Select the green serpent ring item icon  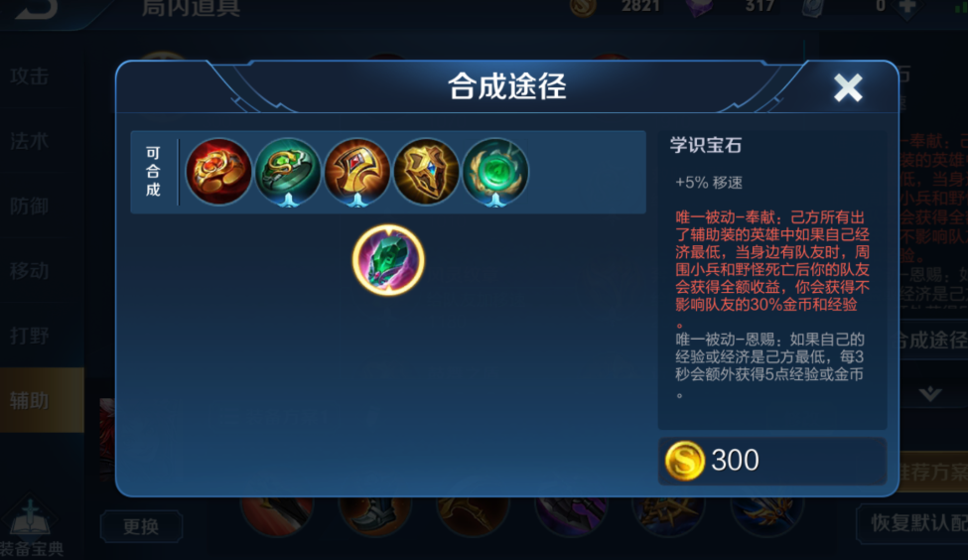click(288, 172)
